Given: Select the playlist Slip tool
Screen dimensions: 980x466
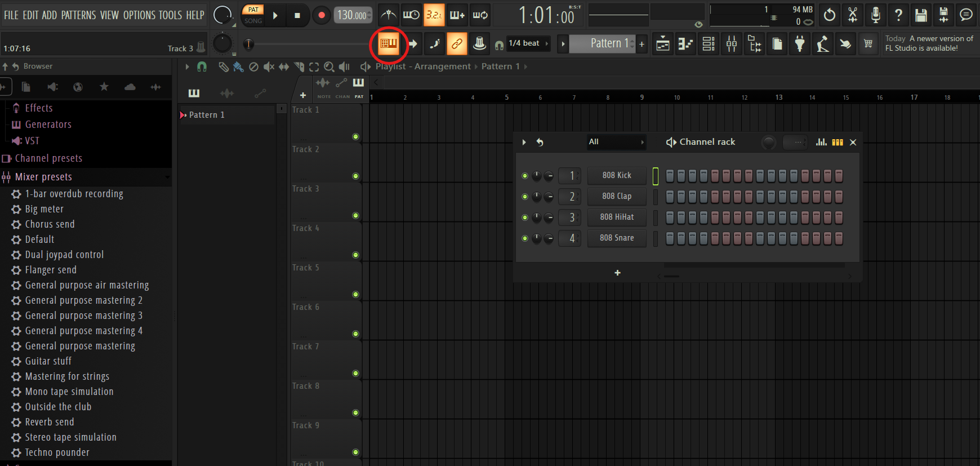Looking at the screenshot, I should [284, 67].
